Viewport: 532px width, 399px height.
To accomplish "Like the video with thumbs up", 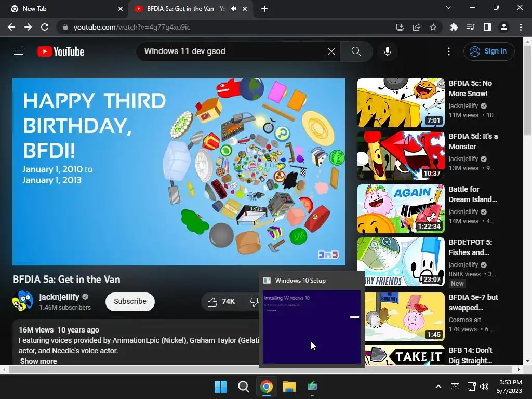I will 222,302.
